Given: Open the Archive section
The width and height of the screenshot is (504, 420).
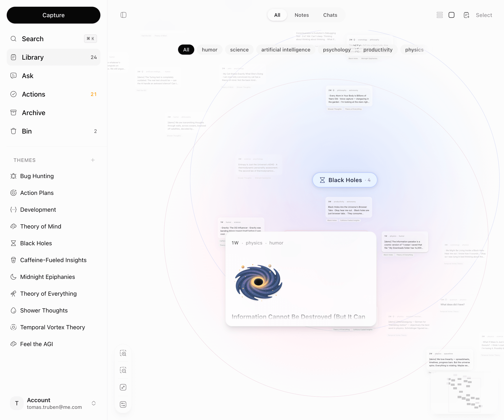Looking at the screenshot, I should pos(34,113).
